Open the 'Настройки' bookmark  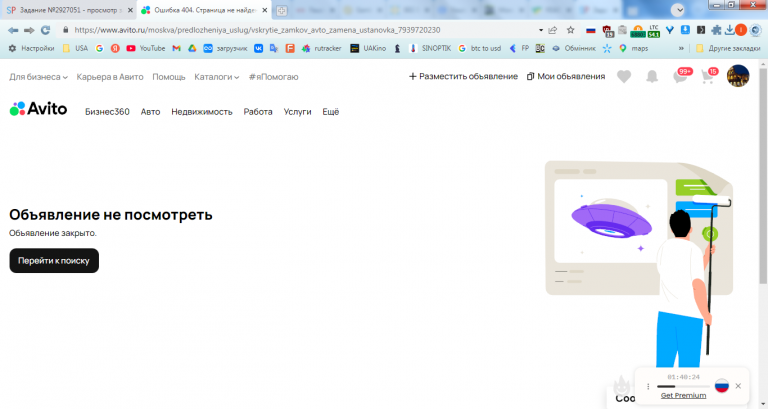(31, 48)
